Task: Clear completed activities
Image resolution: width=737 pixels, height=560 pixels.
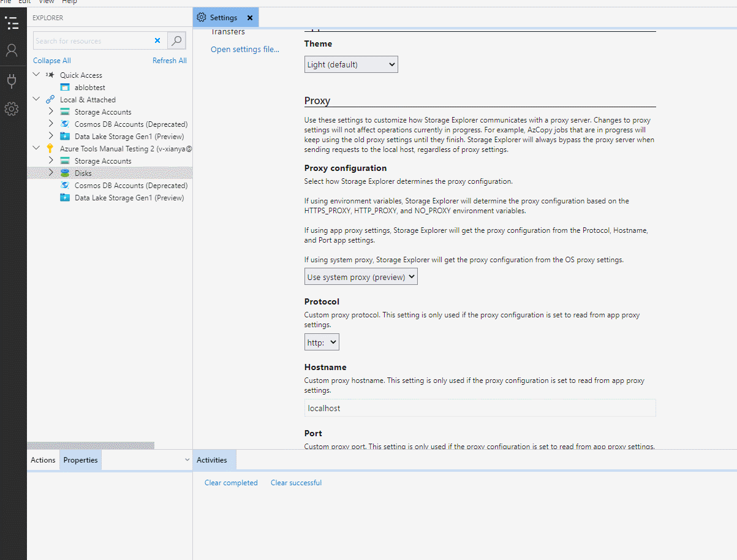Action: coord(231,482)
